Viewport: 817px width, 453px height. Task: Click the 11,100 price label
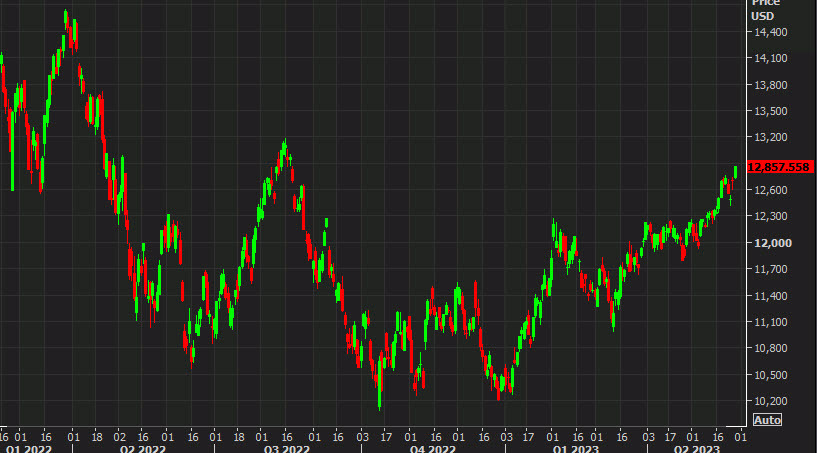pyautogui.click(x=771, y=322)
